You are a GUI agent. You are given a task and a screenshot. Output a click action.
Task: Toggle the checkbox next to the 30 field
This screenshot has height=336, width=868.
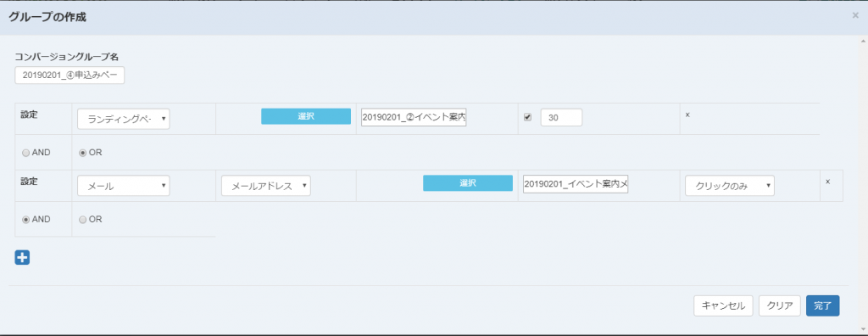pos(527,117)
